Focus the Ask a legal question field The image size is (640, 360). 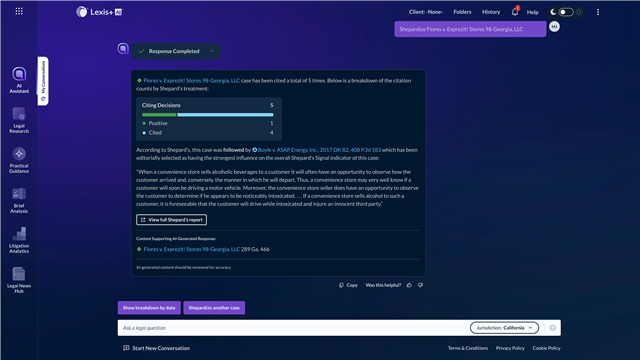tap(293, 328)
